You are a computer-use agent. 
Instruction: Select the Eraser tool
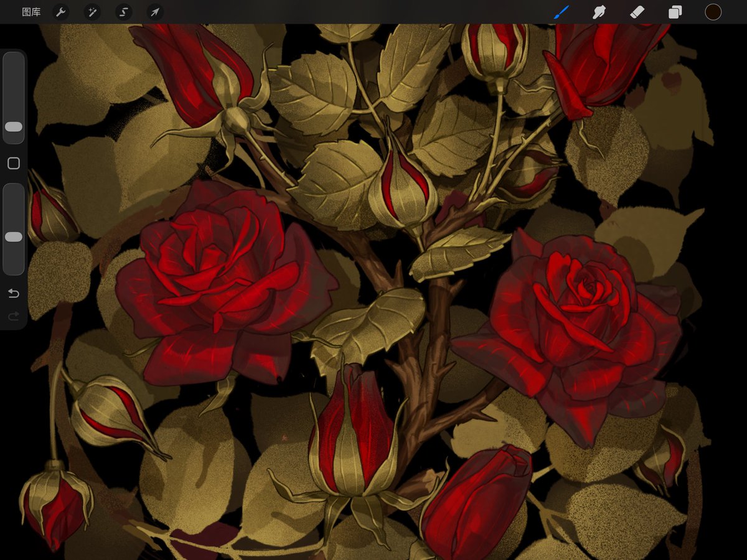pos(637,12)
